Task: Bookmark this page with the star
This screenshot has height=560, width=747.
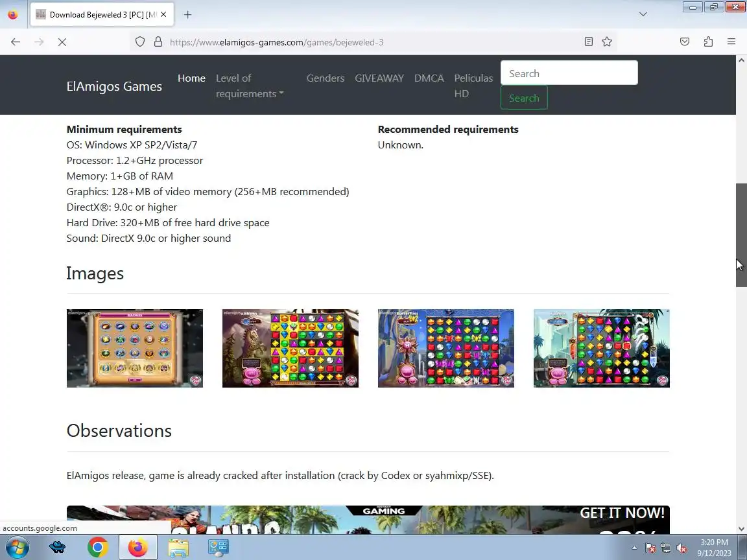Action: pos(607,42)
